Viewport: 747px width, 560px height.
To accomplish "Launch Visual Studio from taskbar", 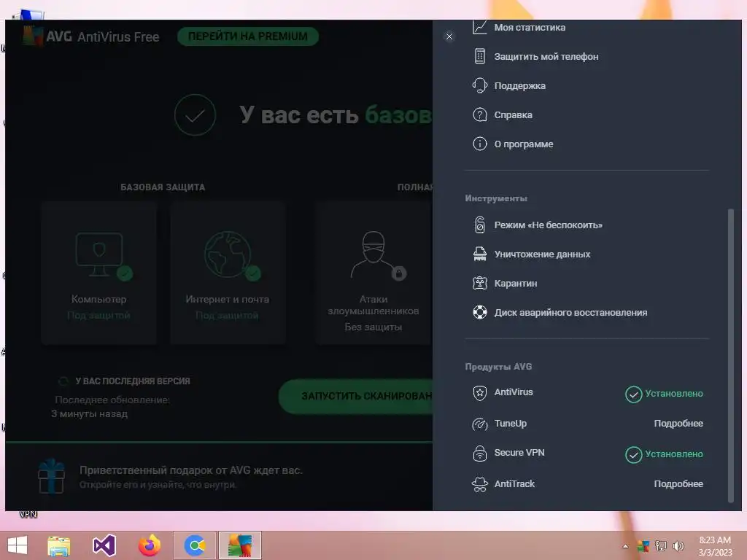I will 104,545.
